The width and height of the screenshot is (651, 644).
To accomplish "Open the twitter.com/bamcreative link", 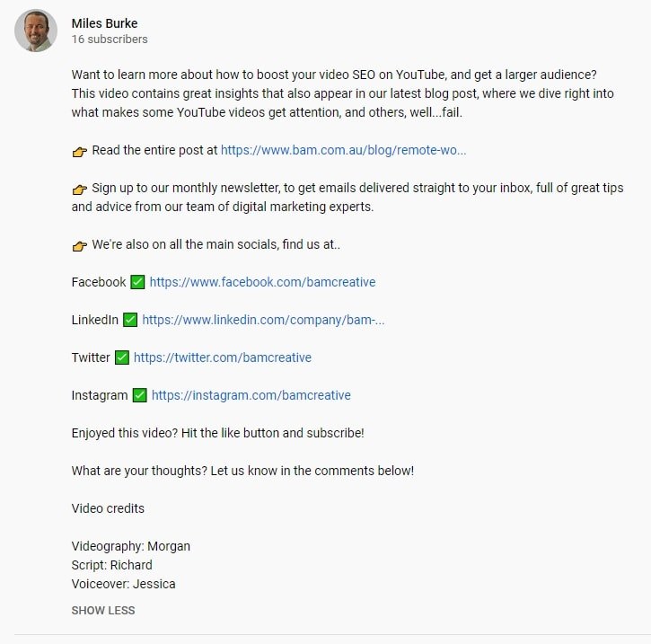I will click(x=223, y=357).
